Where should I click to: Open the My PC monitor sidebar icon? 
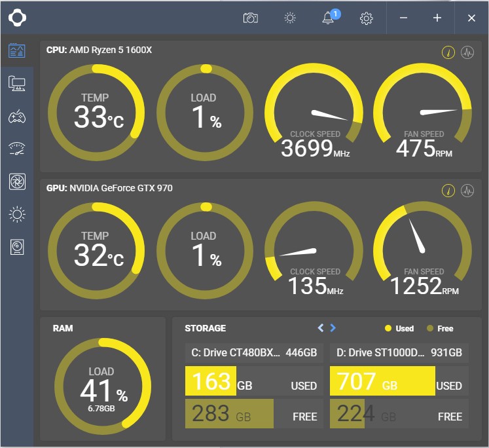(17, 83)
